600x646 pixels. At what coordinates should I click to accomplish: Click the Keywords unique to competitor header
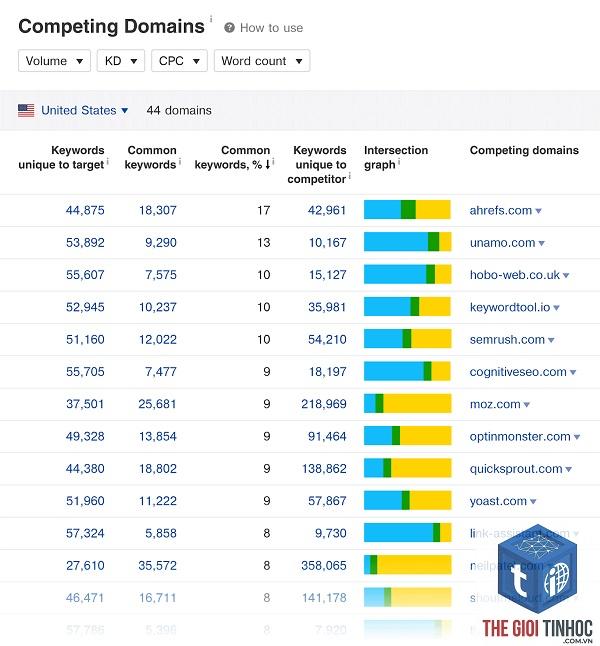tap(317, 164)
